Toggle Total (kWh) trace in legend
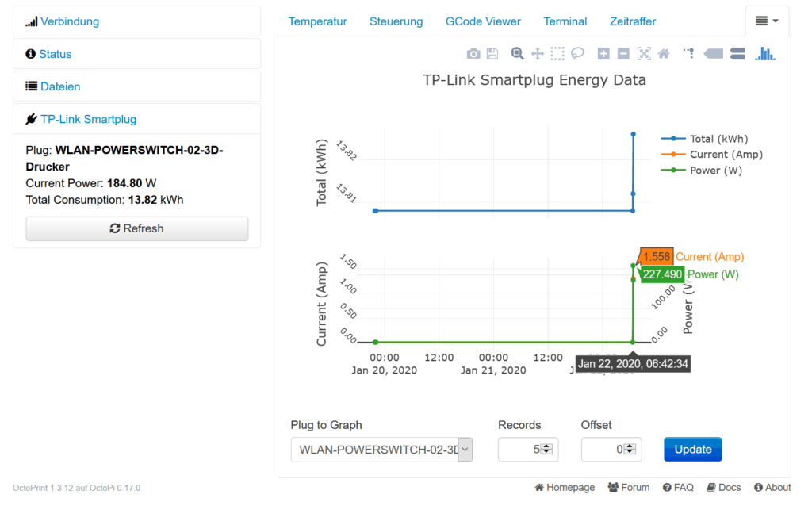The image size is (812, 525). coord(705,139)
